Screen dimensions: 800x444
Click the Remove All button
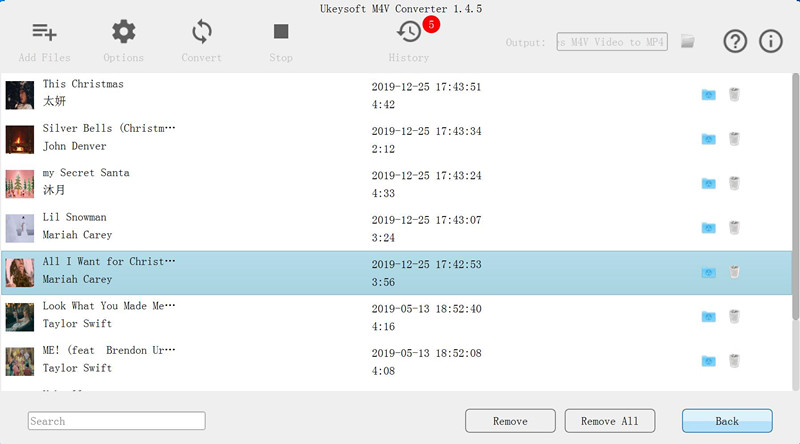(x=610, y=421)
